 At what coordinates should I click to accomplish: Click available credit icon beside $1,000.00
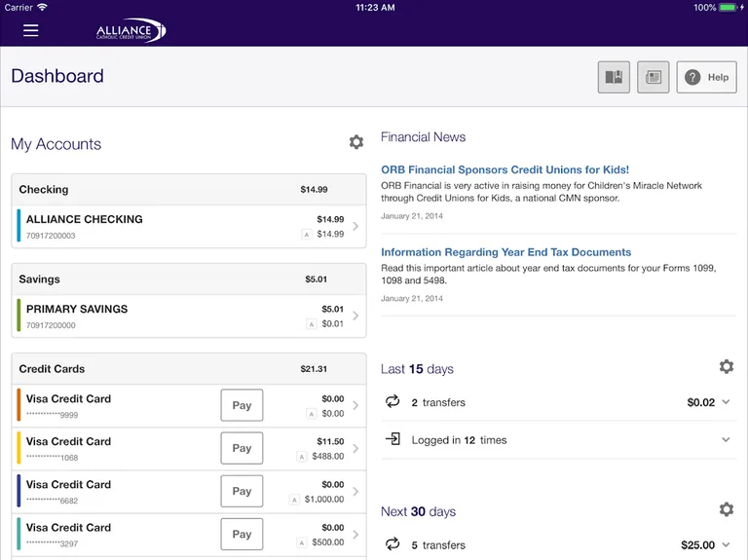(x=294, y=500)
